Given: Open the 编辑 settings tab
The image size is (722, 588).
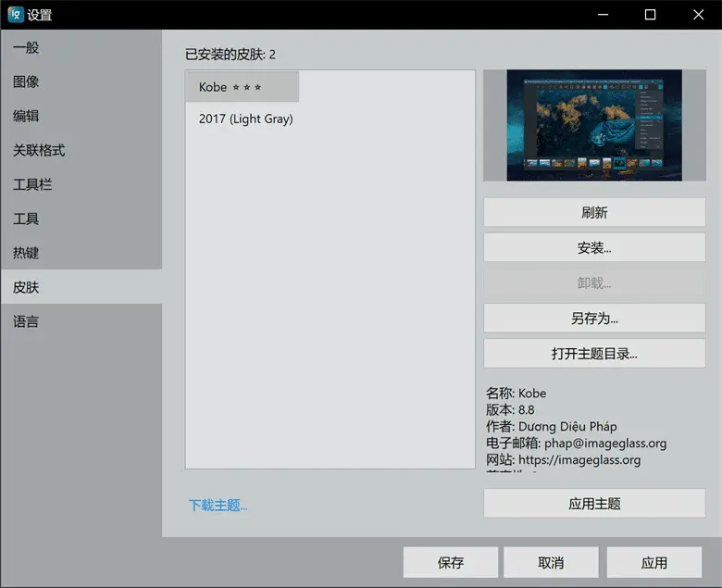Looking at the screenshot, I should [x=26, y=116].
